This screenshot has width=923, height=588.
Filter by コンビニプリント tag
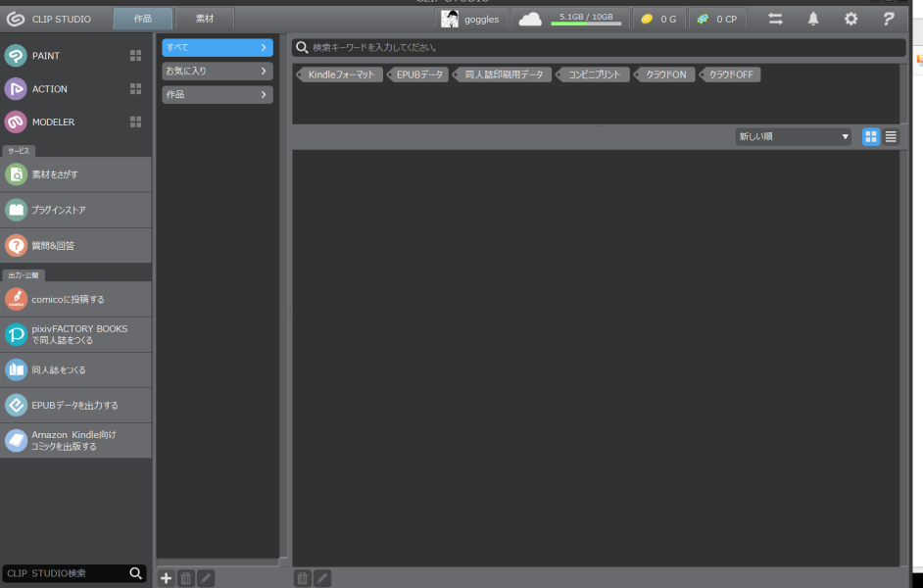click(593, 74)
